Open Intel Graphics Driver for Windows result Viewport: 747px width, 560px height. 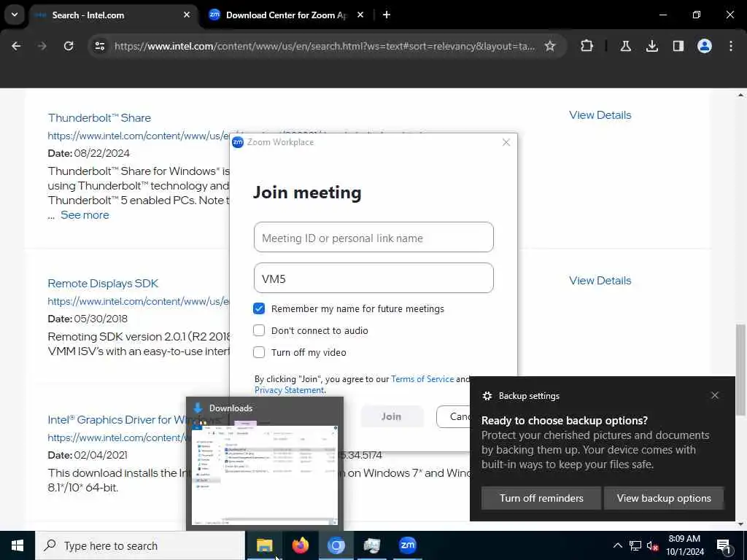pos(117,419)
